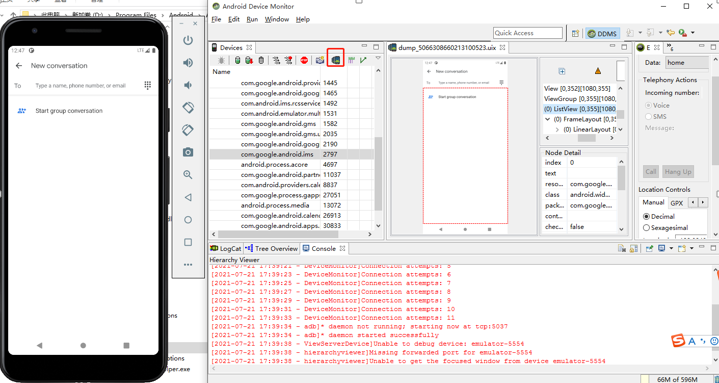Click the Update Heap icon in Devices toolbar
The image size is (719, 383).
[238, 60]
